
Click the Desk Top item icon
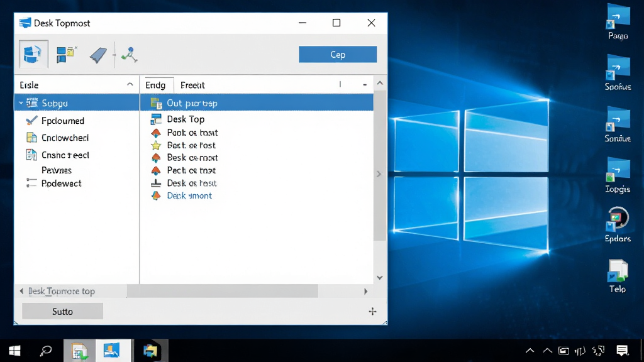coord(156,119)
